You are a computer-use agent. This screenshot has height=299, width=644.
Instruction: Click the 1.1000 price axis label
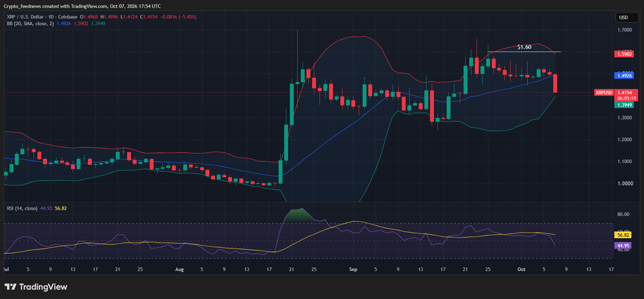point(623,161)
